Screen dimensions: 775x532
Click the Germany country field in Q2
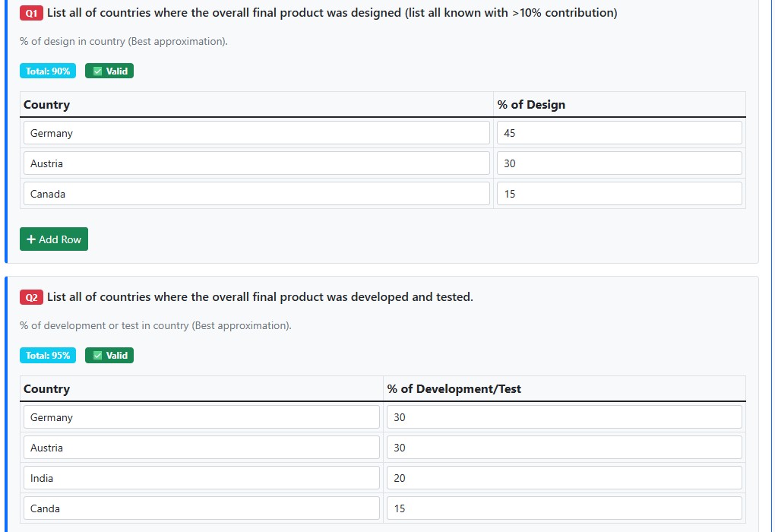[x=201, y=417]
